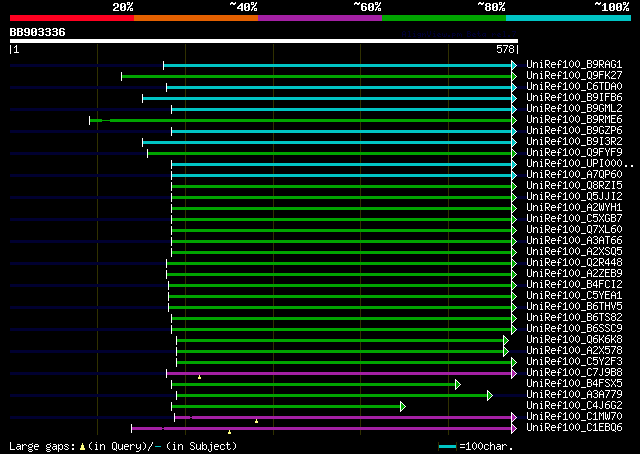Select the UniRef100_C5YEA1 label
The height and width of the screenshot is (454, 640).
click(x=574, y=296)
